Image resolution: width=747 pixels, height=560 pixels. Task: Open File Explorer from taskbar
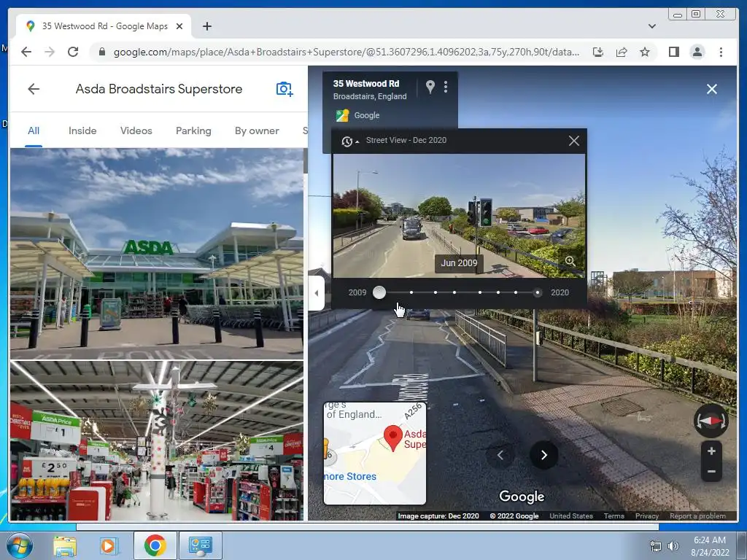(x=65, y=545)
